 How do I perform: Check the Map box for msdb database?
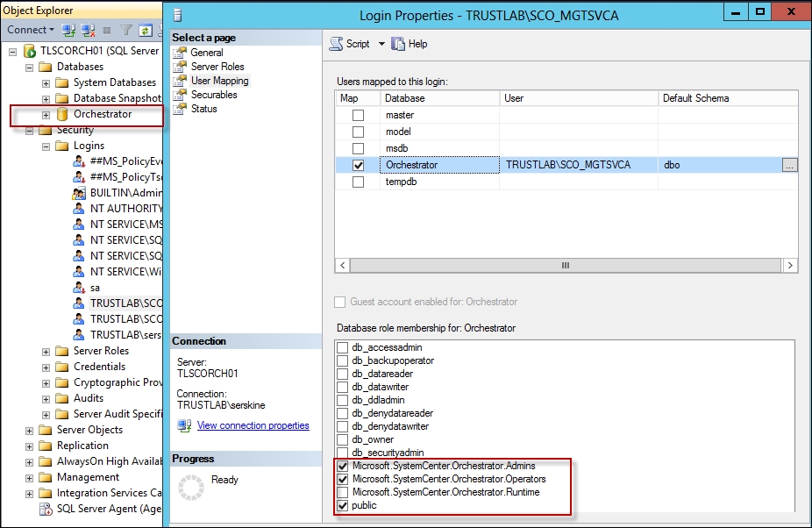click(x=358, y=148)
